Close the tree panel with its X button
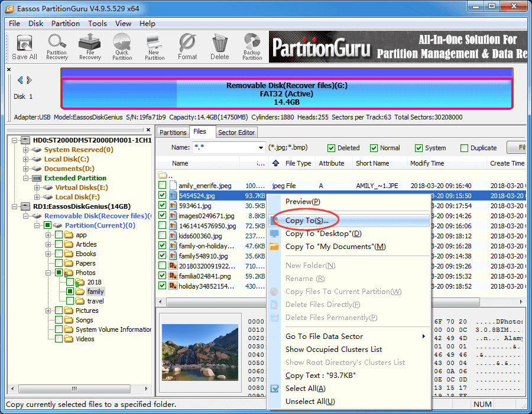The height and width of the screenshot is (414, 532). [148, 130]
